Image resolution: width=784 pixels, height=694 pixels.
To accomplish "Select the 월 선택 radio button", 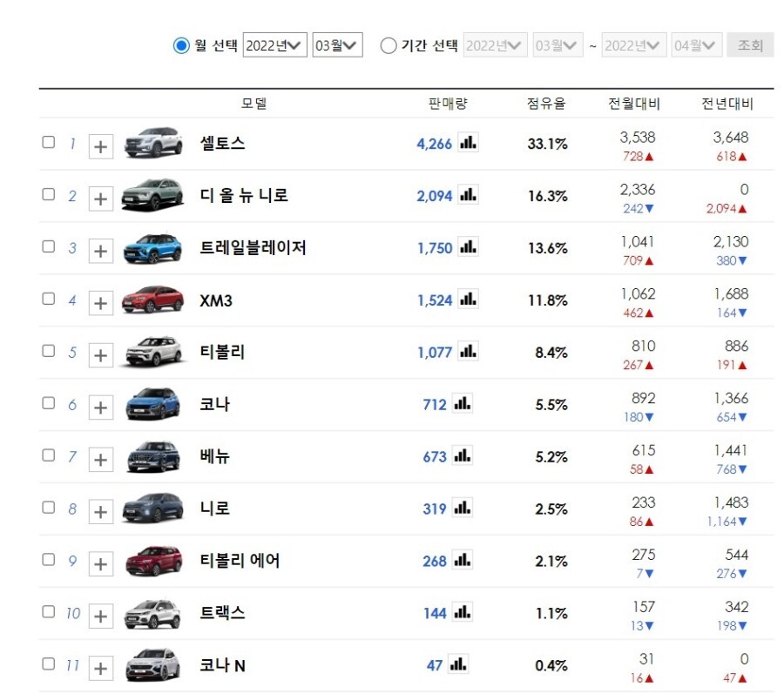I will [x=181, y=45].
